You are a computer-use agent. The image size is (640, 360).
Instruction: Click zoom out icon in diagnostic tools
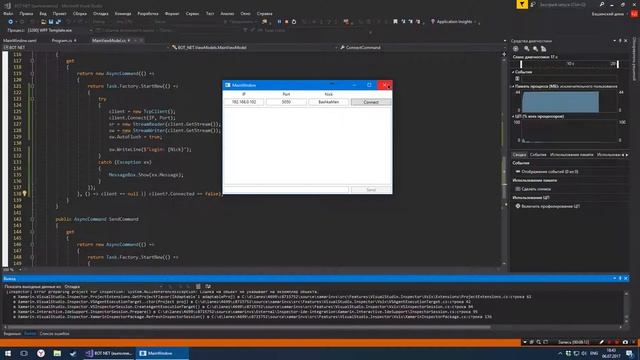(x=535, y=49)
